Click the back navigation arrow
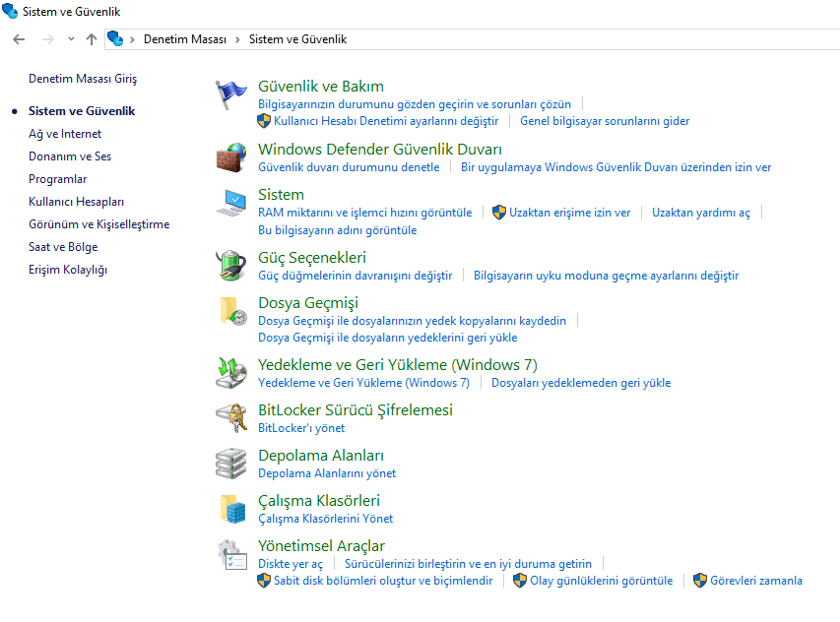 tap(19, 39)
